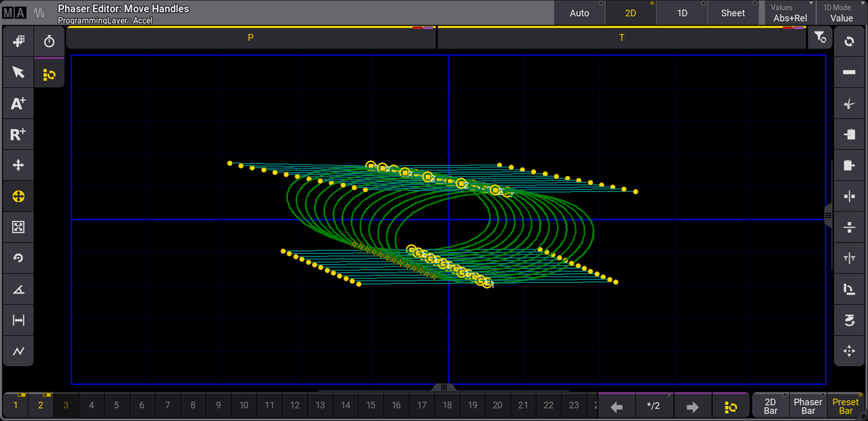Open the Values Abs+Rel dropdown
Viewport: 868px width, 421px height.
[790, 13]
